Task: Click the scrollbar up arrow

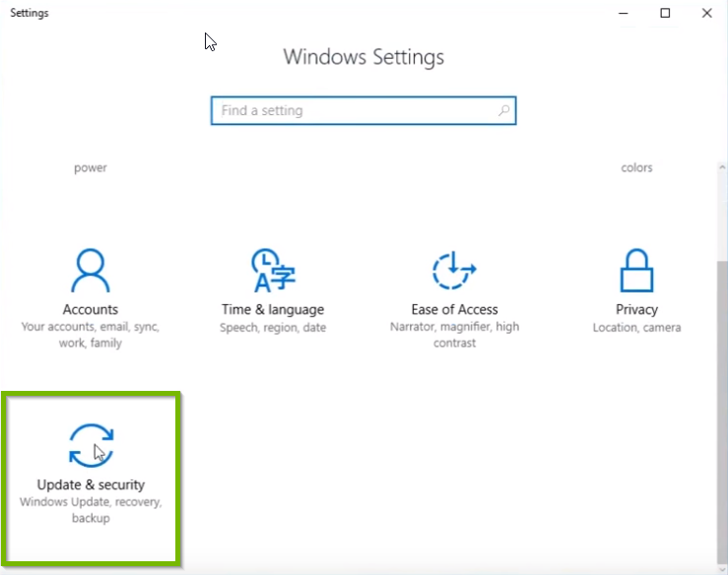Action: (x=722, y=167)
